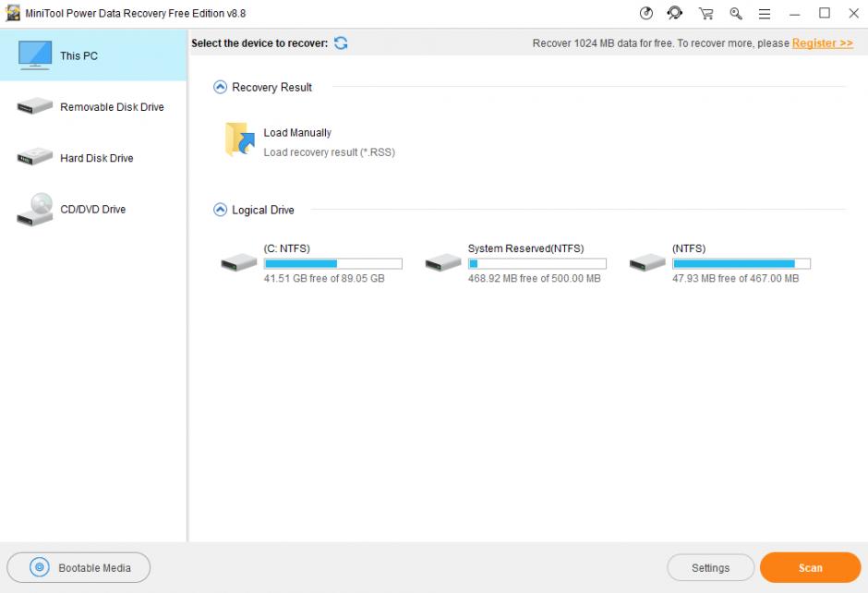The width and height of the screenshot is (868, 593).
Task: Collapse the Logical Drive section
Action: tap(221, 210)
